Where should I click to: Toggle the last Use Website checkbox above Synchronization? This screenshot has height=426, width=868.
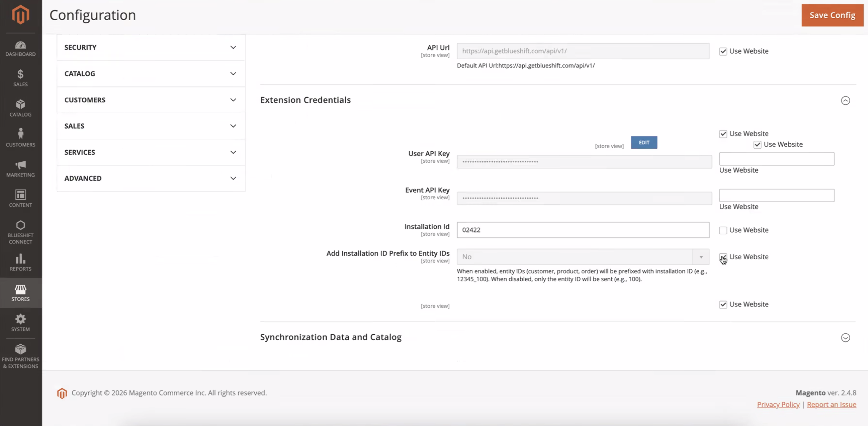click(x=723, y=305)
